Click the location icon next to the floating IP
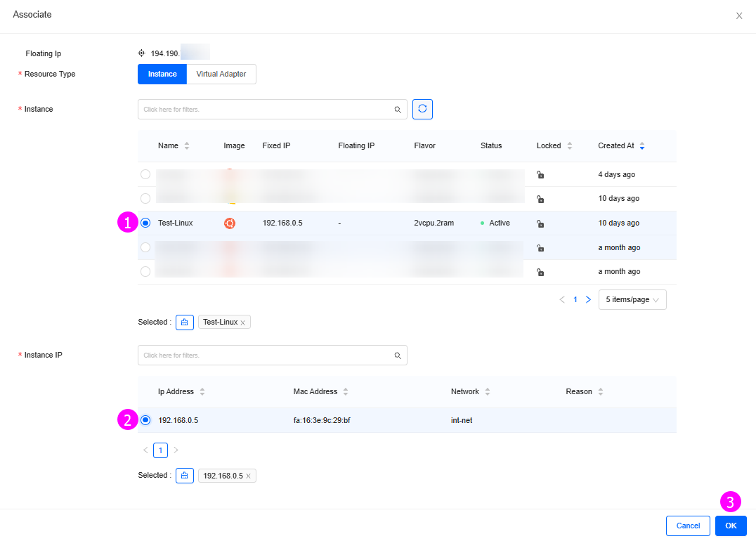756x541 pixels. pyautogui.click(x=142, y=53)
